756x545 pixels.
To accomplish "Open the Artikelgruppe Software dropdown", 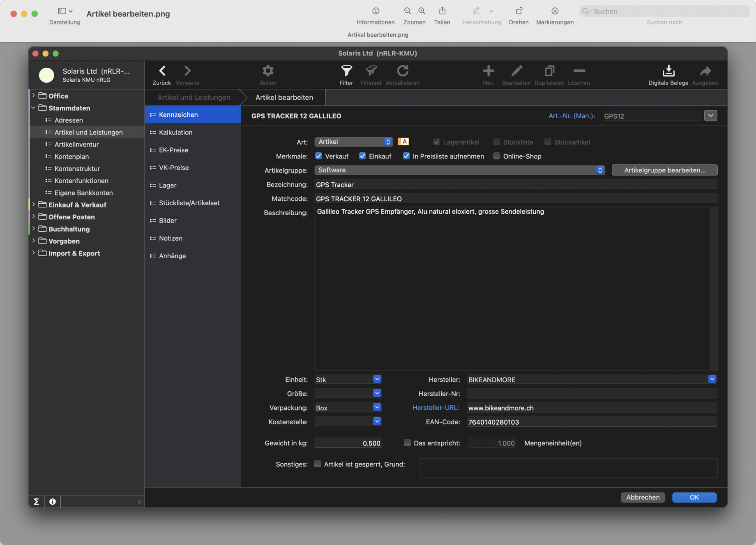I will 459,170.
